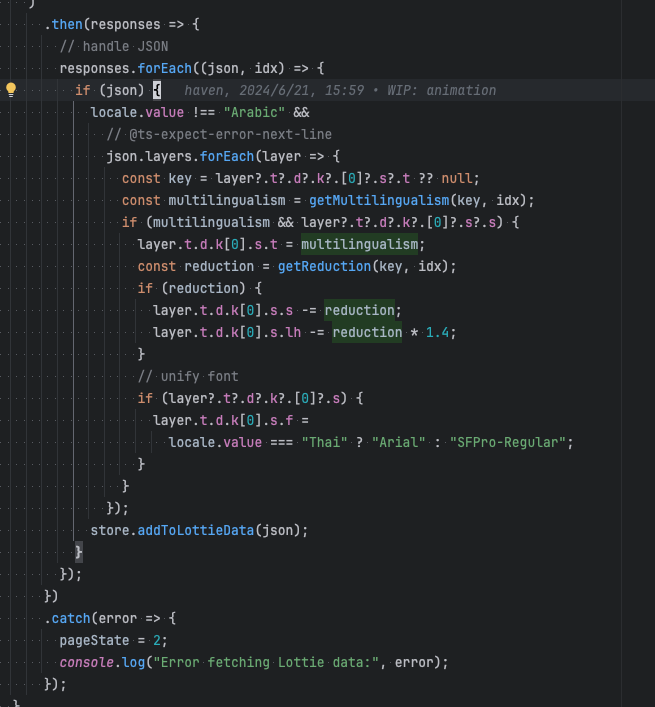
Task: Click the inline blame annotation by haven
Action: 340,91
